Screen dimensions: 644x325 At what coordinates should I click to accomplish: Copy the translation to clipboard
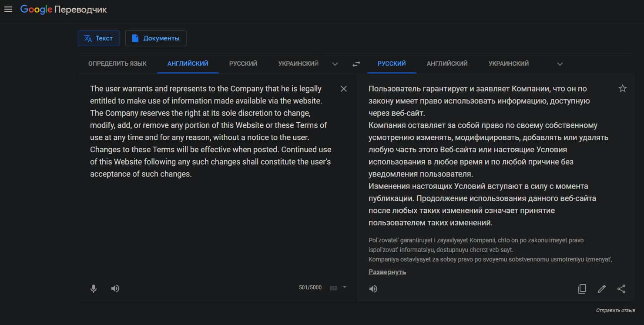(582, 289)
